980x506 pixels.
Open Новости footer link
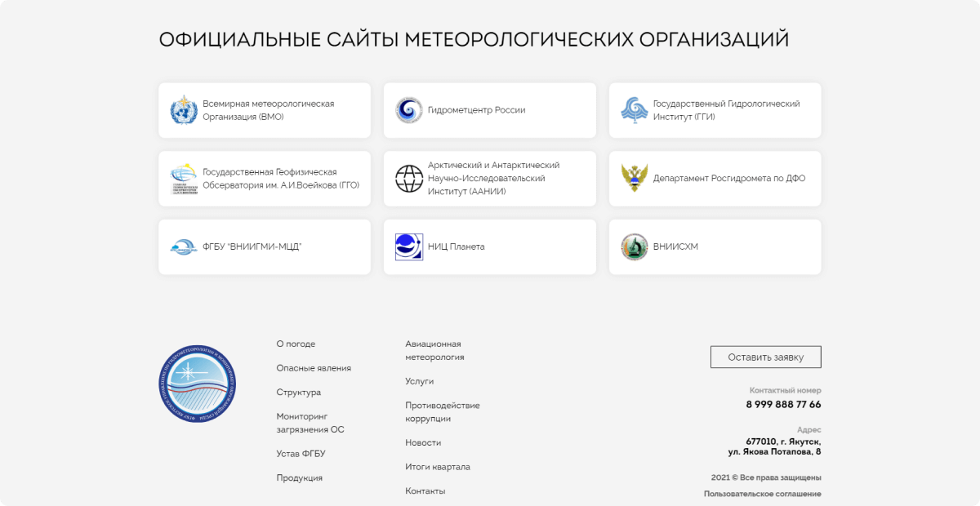[x=423, y=442]
